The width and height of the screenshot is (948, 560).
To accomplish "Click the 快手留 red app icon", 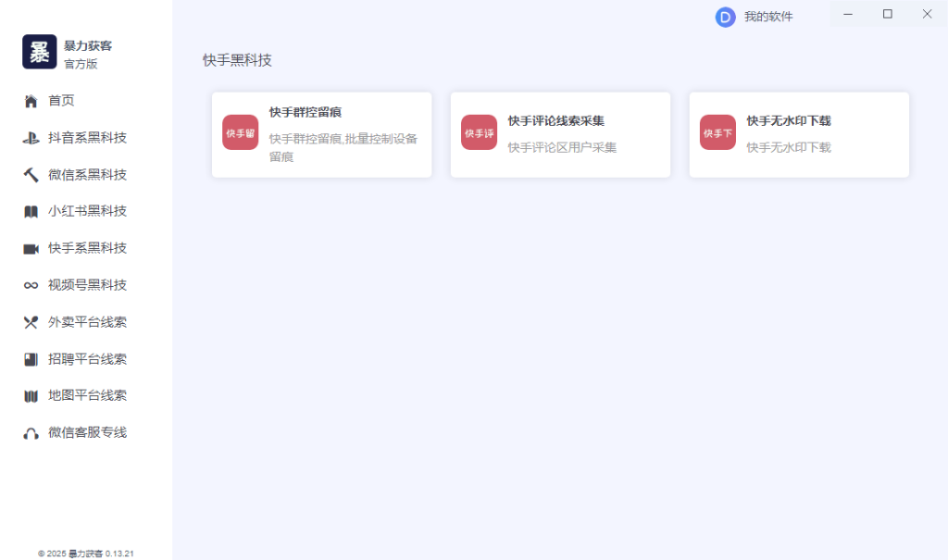I will [240, 132].
